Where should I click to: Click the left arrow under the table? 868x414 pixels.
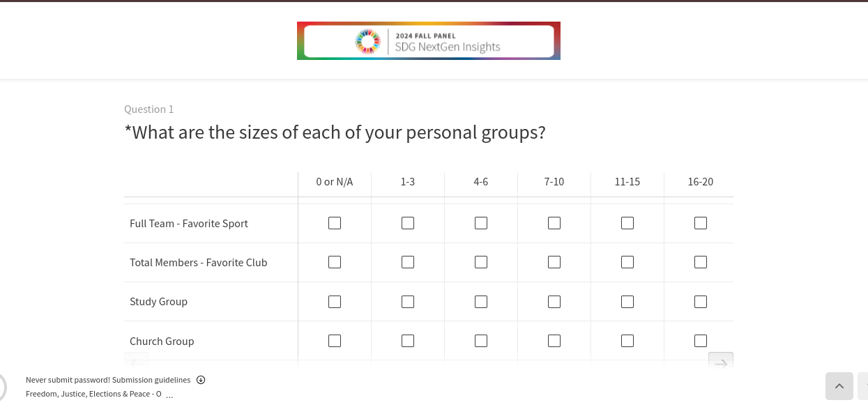pos(137,361)
